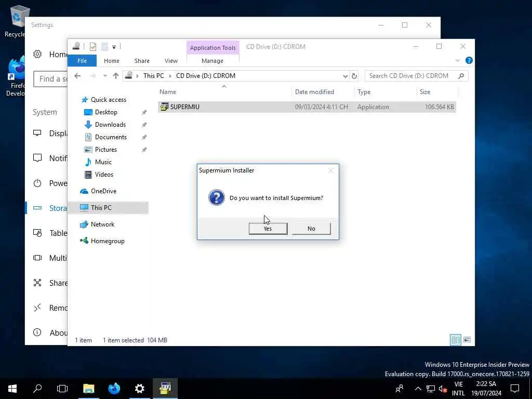Screen dimensions: 532x399
Task: Click the Properties quick access toolbar icon
Action: pos(92,46)
